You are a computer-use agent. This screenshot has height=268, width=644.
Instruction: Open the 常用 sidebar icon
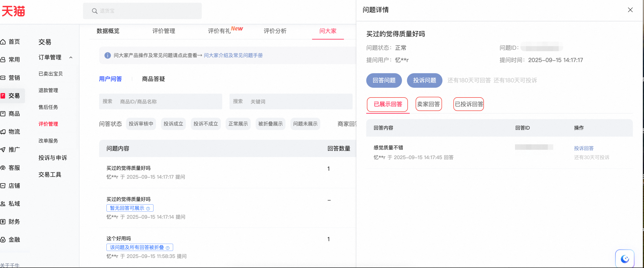tap(3, 60)
